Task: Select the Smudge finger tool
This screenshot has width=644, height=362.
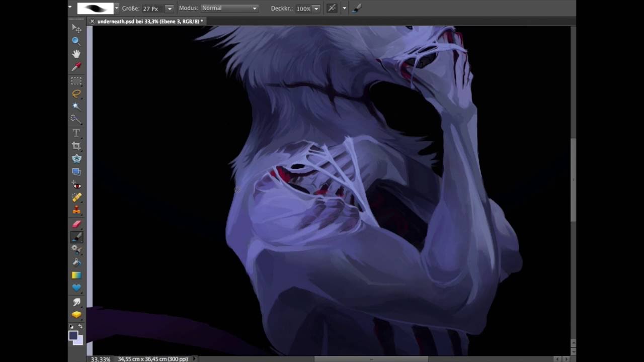Action: click(76, 302)
